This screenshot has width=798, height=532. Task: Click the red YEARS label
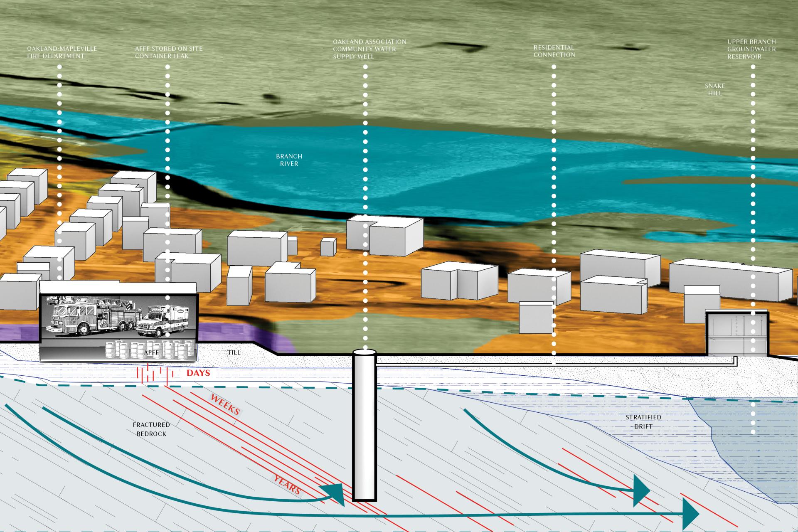[x=287, y=484]
